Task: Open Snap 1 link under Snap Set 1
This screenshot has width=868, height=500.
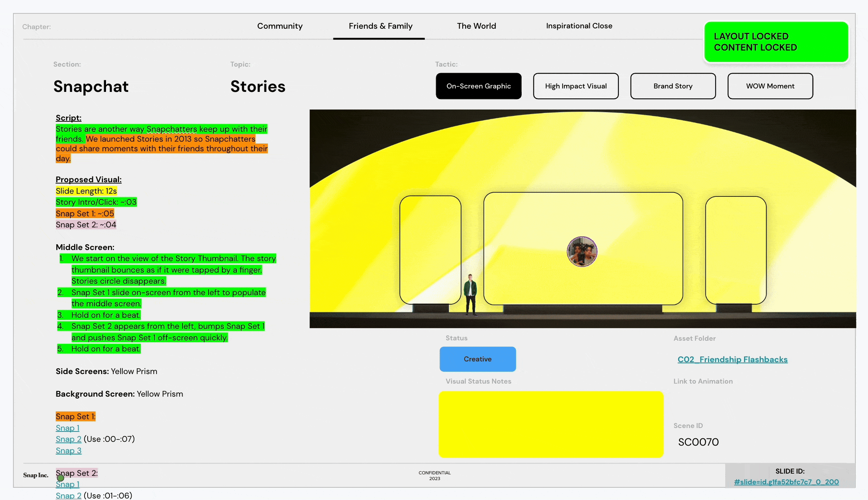Action: (68, 428)
